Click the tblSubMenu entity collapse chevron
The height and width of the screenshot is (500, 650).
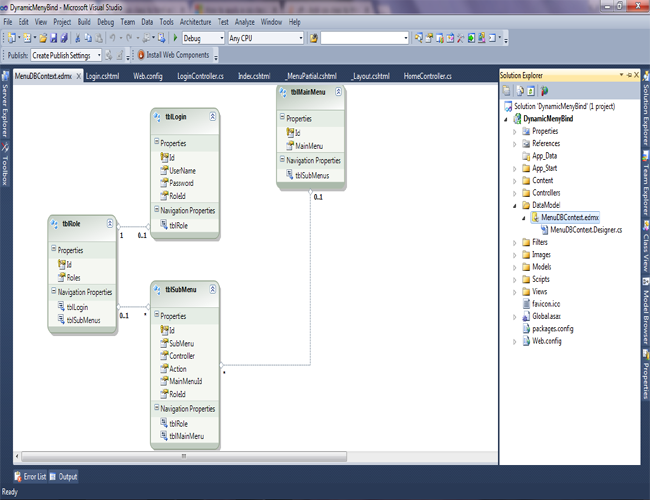click(x=213, y=289)
